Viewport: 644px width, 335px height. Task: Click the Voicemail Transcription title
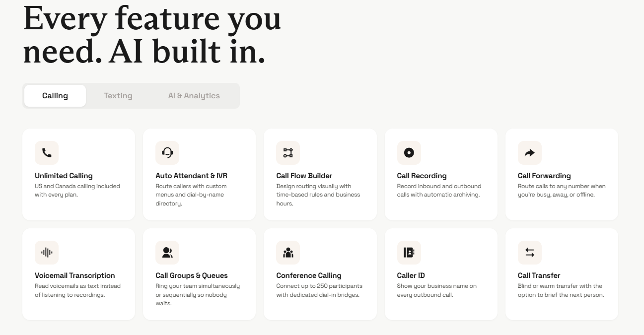pos(75,275)
